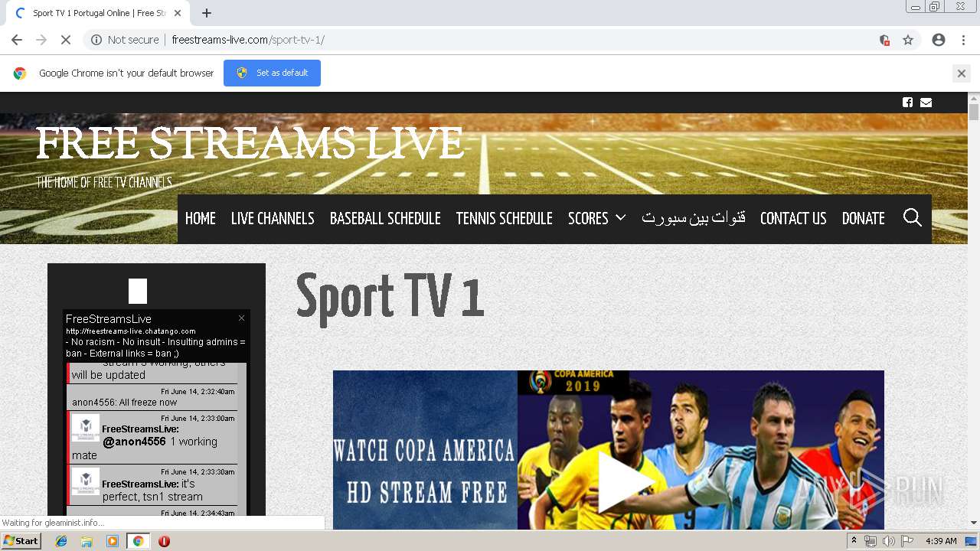
Task: Go to HOME menu item
Action: point(201,219)
